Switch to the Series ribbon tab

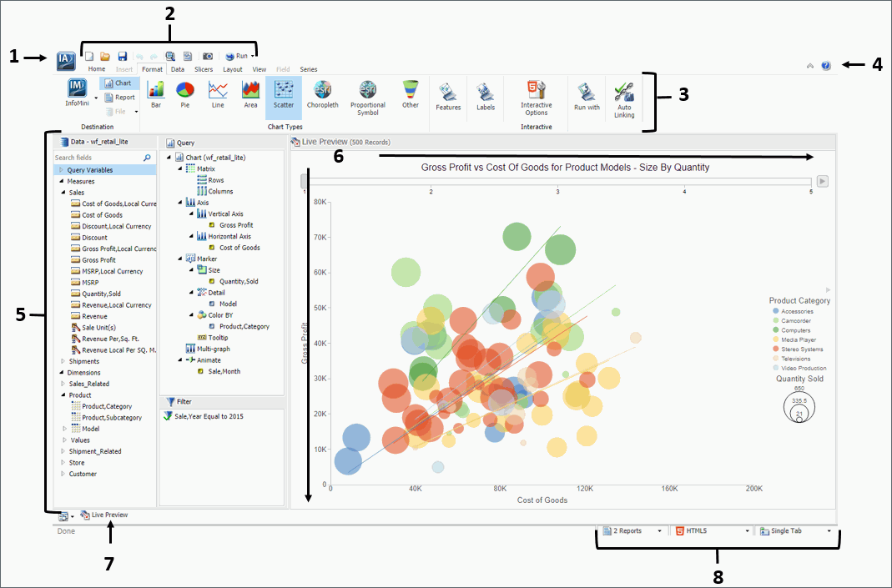(309, 68)
